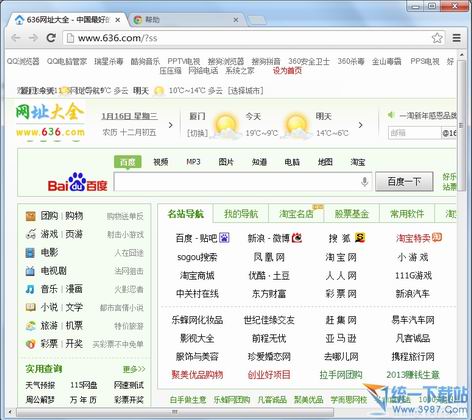Viewport: 472px width, 420px height.
Task: Open the sogou搜索 link
Action: tap(197, 257)
